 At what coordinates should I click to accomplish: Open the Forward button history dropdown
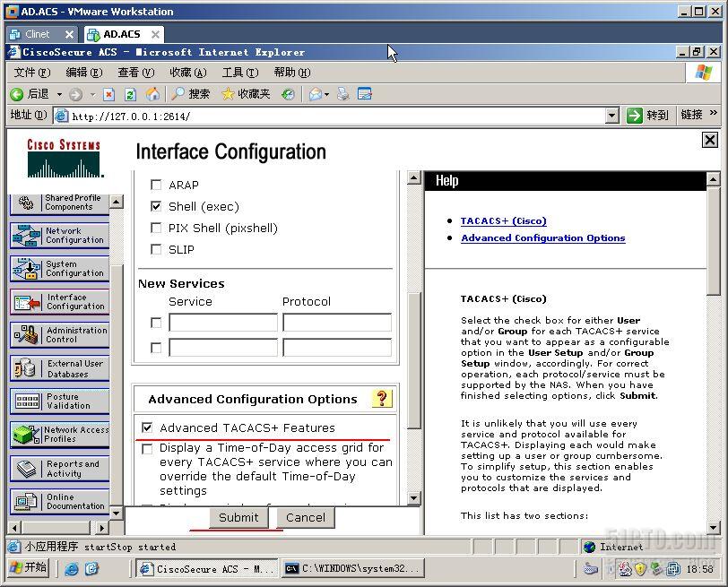tap(93, 95)
